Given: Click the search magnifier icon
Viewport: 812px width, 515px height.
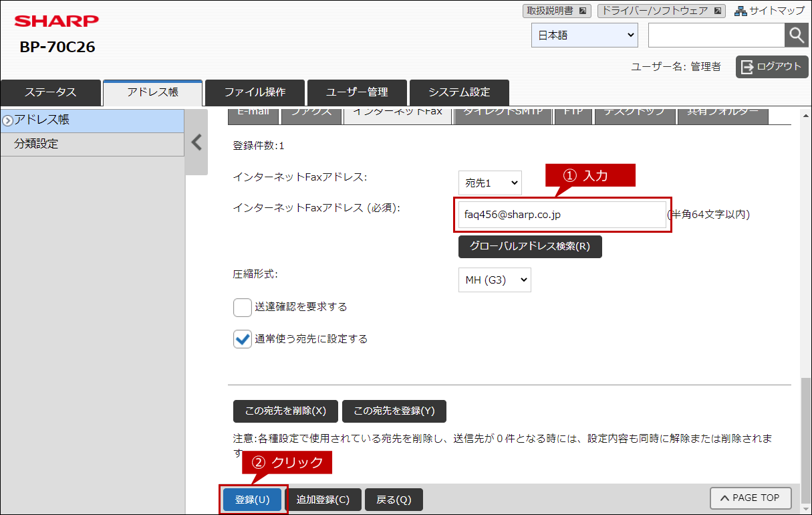Looking at the screenshot, I should pyautogui.click(x=796, y=35).
